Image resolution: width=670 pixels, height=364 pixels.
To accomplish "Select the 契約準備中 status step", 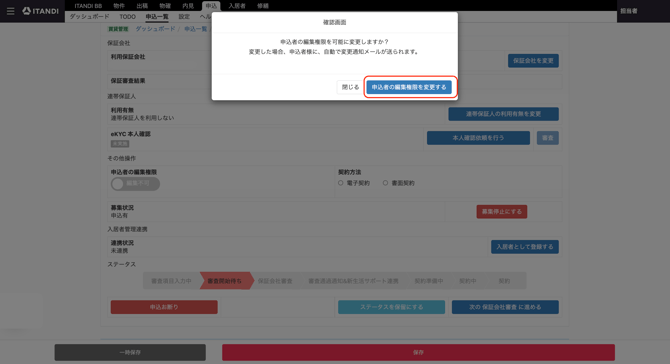I will pyautogui.click(x=429, y=281).
